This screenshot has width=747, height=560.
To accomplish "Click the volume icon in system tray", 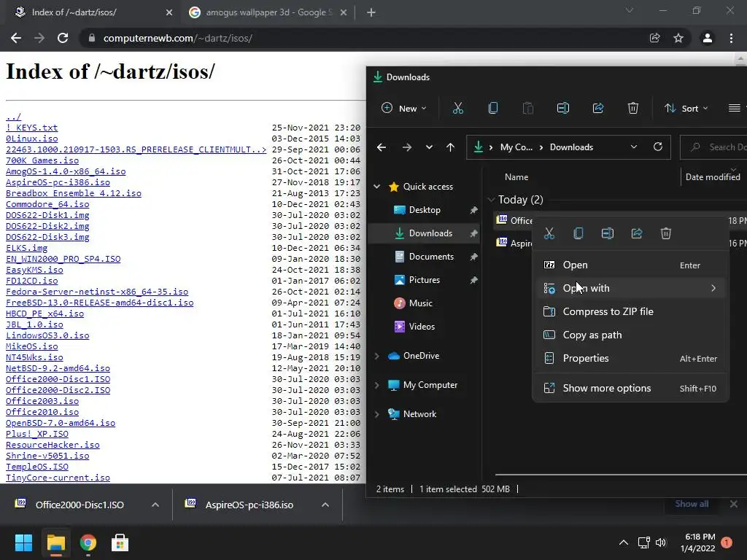I will [661, 542].
